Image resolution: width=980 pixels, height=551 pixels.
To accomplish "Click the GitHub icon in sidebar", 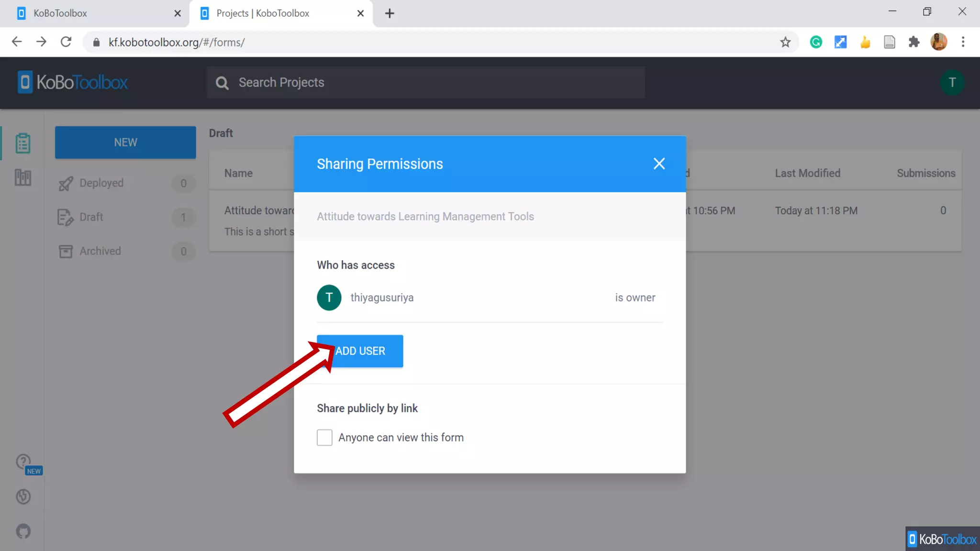I will click(23, 531).
